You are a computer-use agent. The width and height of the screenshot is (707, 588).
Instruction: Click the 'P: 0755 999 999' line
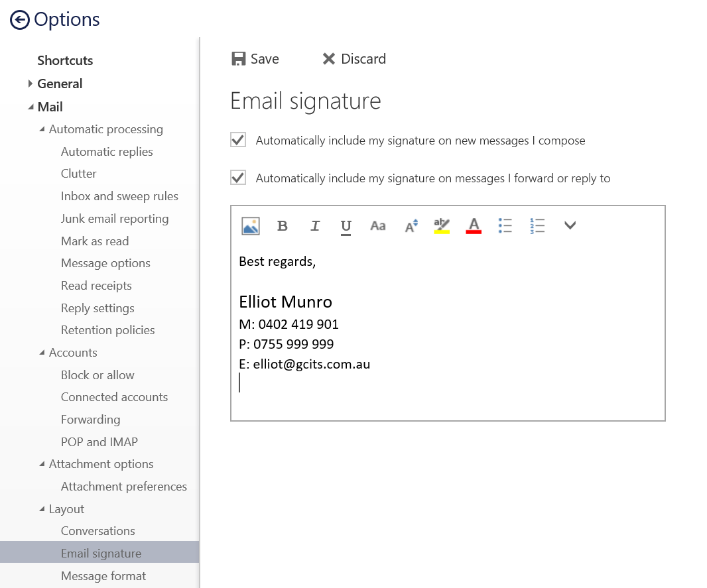tap(287, 344)
